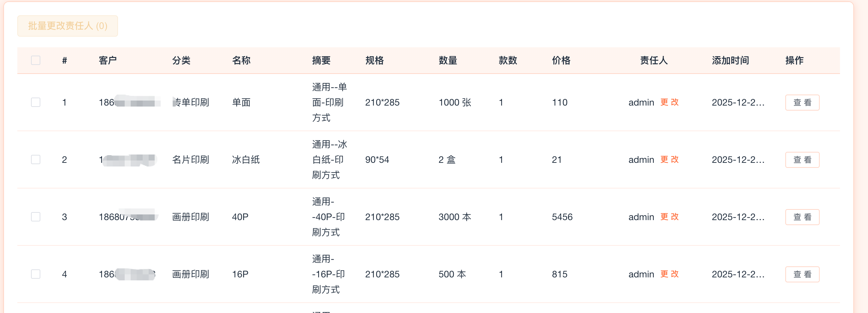Click the batch change responsible person button

pyautogui.click(x=67, y=26)
